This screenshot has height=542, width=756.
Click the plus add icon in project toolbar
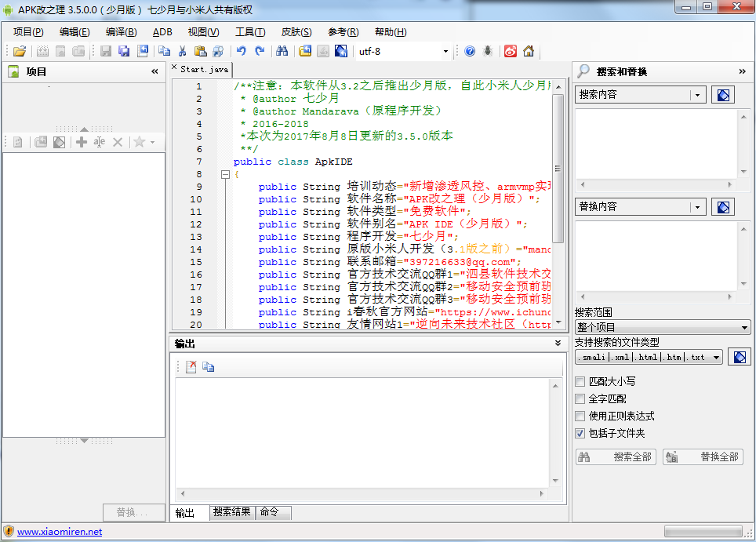click(x=82, y=142)
